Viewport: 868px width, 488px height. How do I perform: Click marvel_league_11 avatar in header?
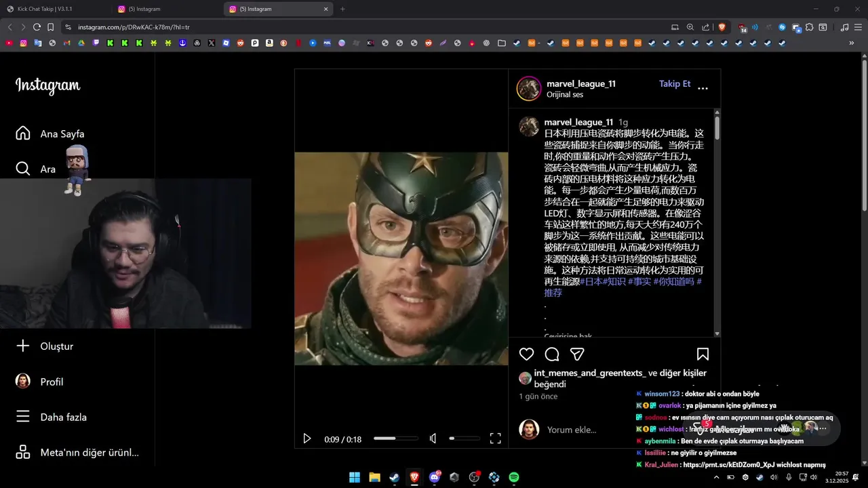point(529,89)
